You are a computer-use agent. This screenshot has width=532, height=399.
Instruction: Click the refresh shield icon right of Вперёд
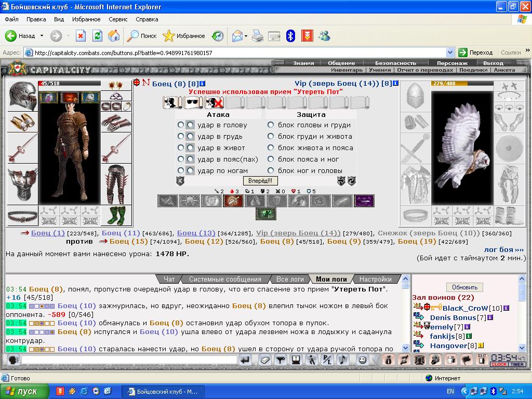(352, 181)
